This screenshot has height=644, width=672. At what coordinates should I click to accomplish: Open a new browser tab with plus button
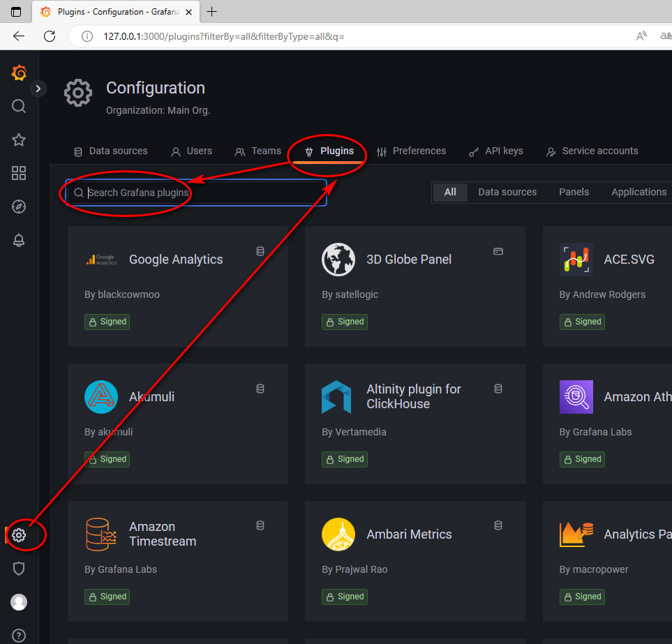(211, 12)
